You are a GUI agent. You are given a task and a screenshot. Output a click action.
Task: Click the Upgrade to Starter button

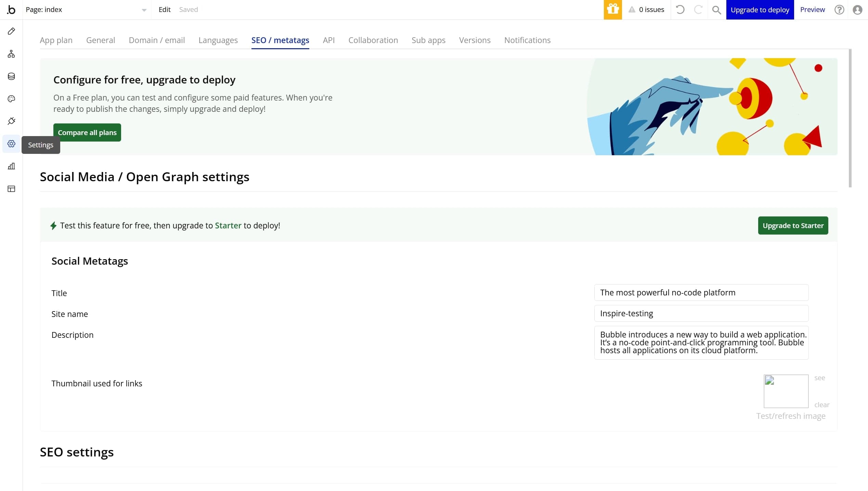coord(793,226)
